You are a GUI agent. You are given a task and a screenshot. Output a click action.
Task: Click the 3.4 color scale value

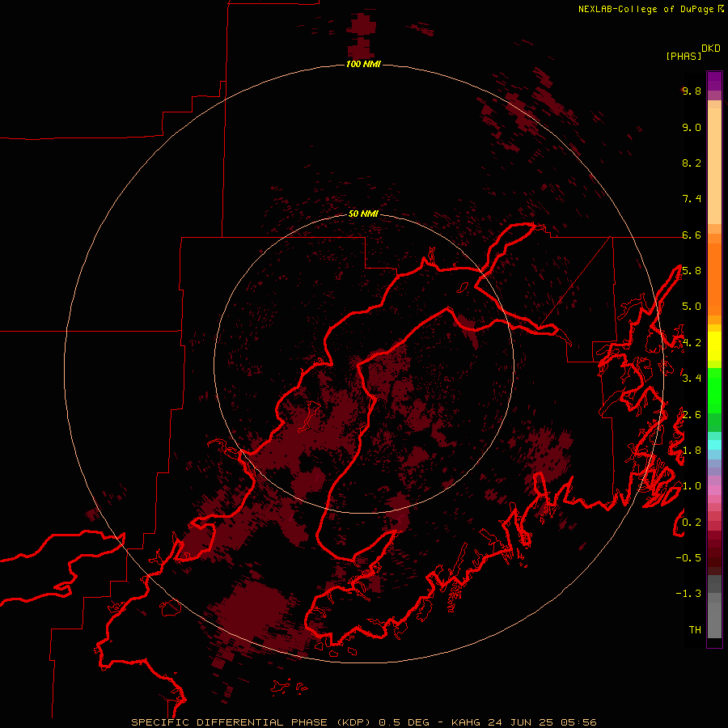point(692,379)
